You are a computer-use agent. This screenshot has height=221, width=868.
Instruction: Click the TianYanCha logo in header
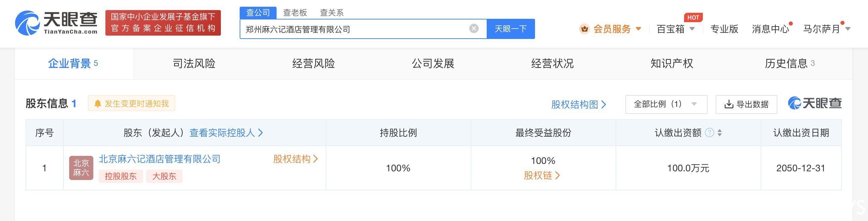coord(56,23)
